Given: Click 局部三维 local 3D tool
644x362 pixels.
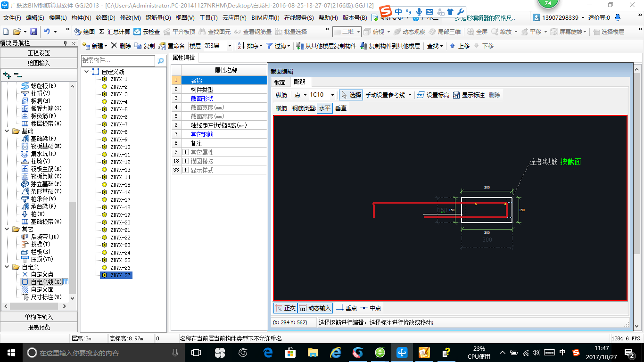Looking at the screenshot, I should pyautogui.click(x=445, y=32).
